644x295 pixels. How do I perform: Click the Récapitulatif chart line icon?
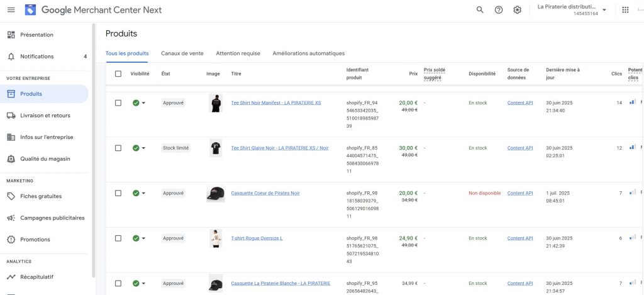tap(11, 277)
